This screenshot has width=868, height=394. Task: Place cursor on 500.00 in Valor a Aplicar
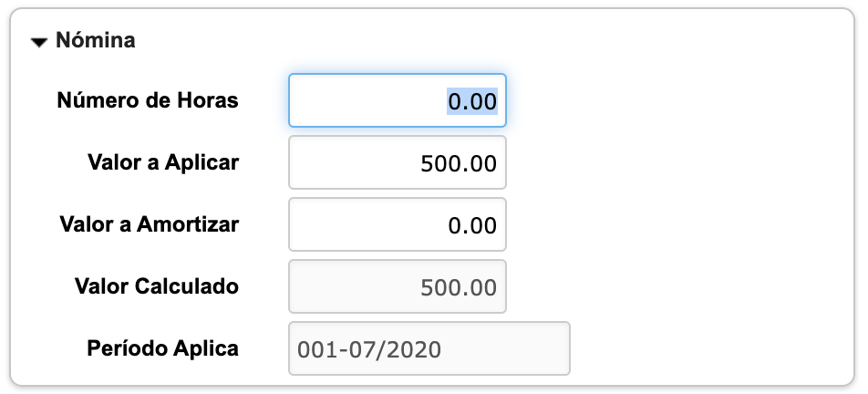pyautogui.click(x=459, y=163)
